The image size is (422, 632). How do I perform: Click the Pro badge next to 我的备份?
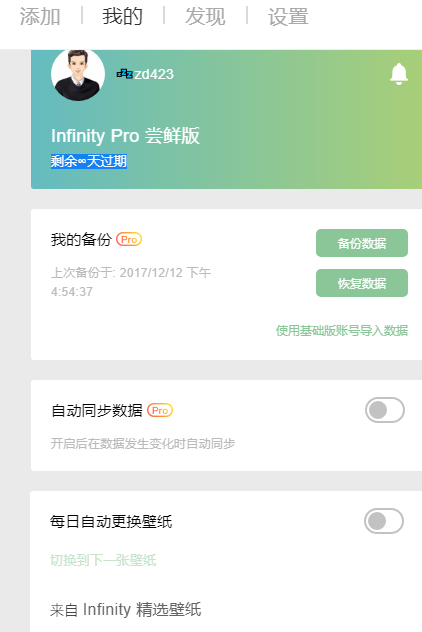click(x=129, y=239)
